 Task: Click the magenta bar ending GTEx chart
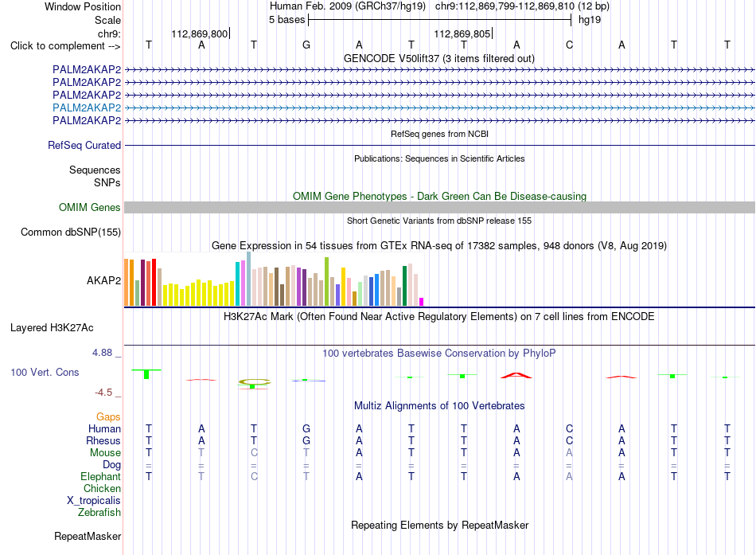tap(422, 302)
